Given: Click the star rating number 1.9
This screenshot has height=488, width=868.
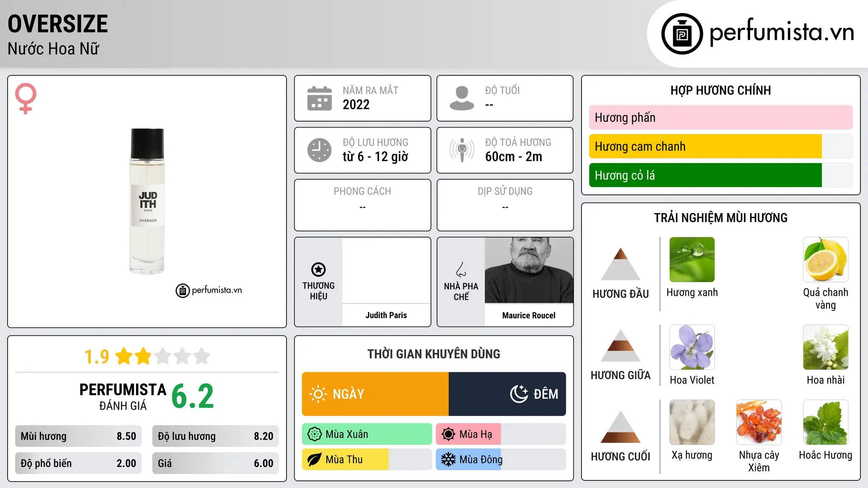Looking at the screenshot, I should 97,357.
